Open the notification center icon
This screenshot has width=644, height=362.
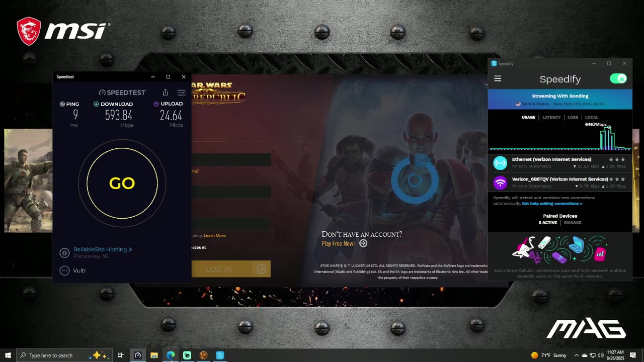coord(633,355)
